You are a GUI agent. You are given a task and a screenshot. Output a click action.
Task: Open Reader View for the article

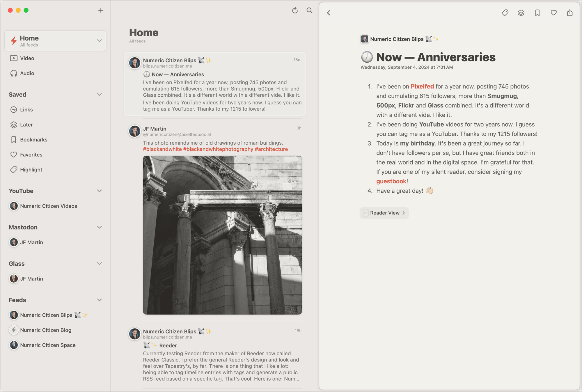(x=384, y=213)
